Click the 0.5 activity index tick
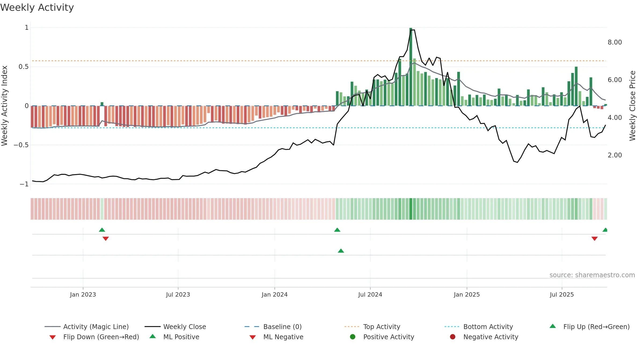Viewport: 644px width, 362px height. 24,67
